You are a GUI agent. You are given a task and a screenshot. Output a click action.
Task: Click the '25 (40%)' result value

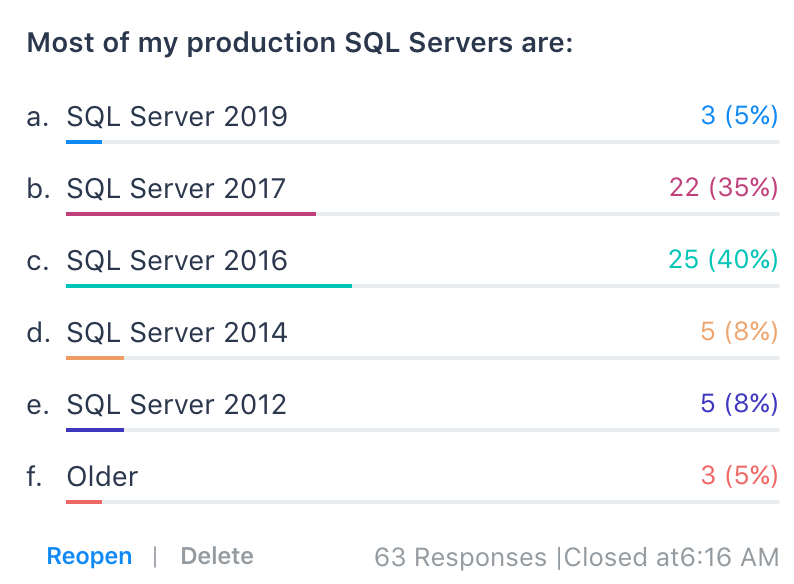[723, 259]
